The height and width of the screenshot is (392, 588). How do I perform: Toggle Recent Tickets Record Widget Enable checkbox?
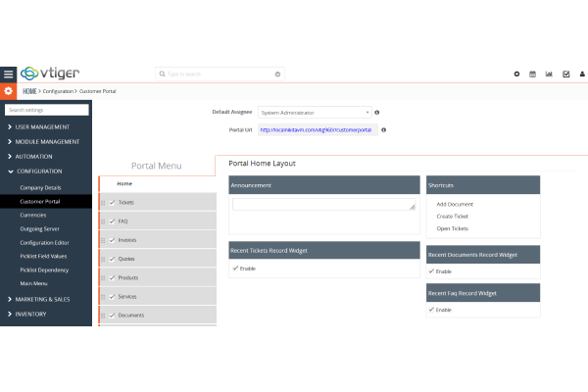pyautogui.click(x=234, y=268)
